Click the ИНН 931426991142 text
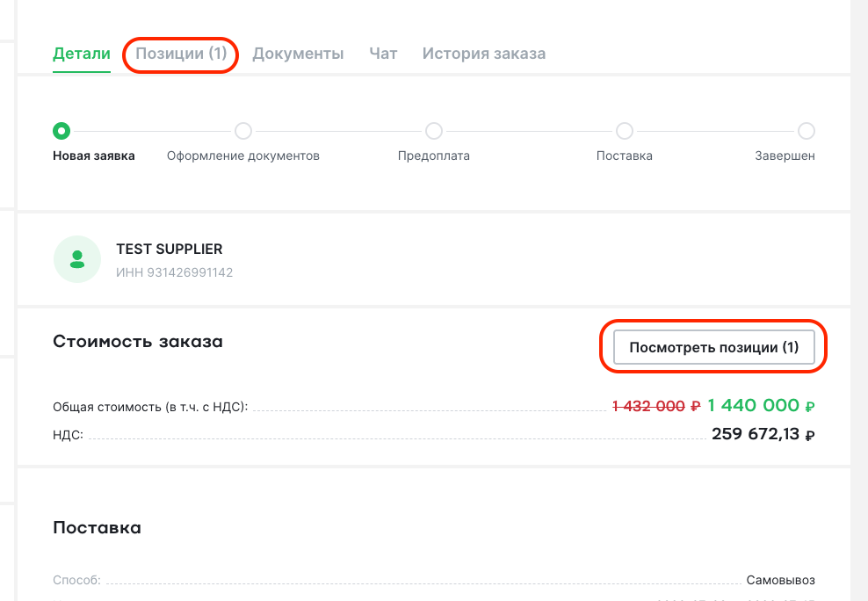This screenshot has width=868, height=601. 174,272
